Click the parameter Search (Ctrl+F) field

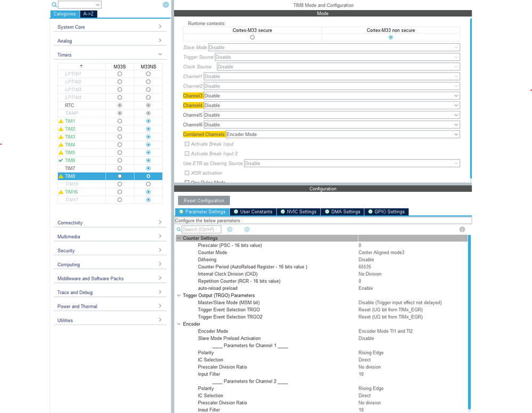click(x=201, y=230)
